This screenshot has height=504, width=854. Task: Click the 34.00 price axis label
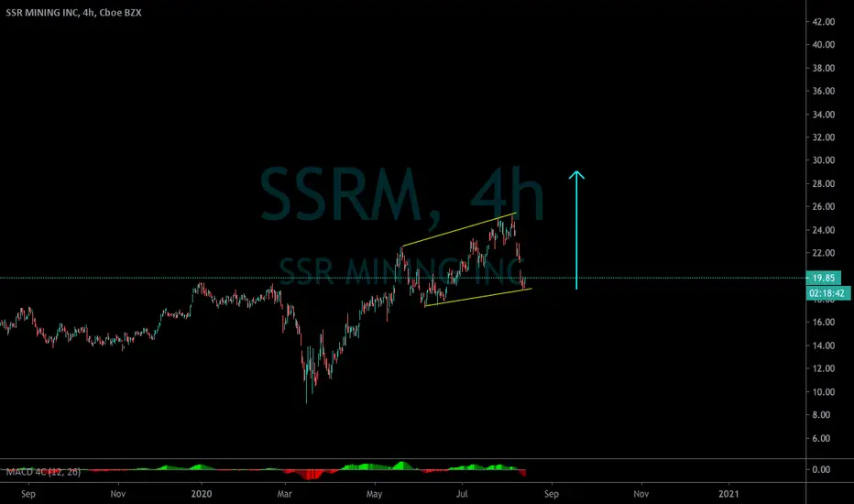[x=824, y=115]
